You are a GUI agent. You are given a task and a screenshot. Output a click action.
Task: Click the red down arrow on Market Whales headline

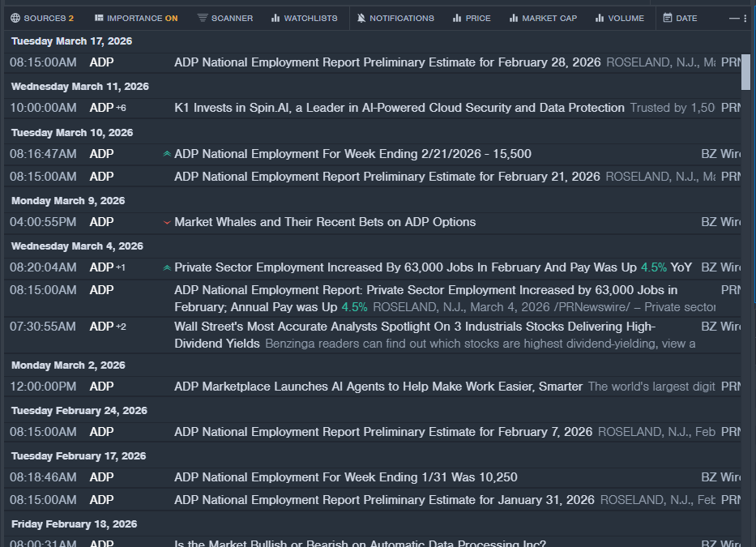tap(167, 222)
